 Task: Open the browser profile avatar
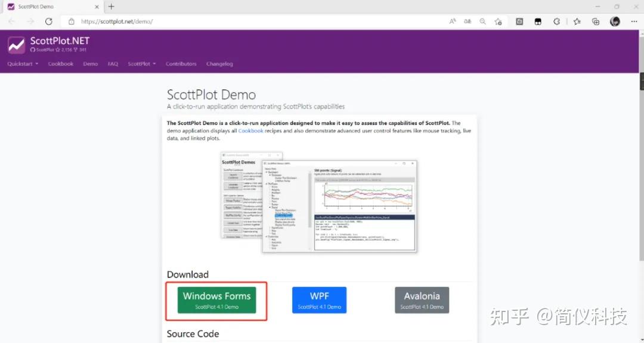point(615,22)
